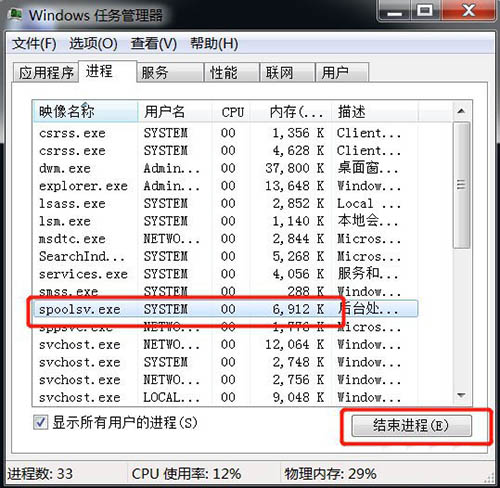
Task: Select csrss.exe using 4,628 K
Action: coord(225,151)
